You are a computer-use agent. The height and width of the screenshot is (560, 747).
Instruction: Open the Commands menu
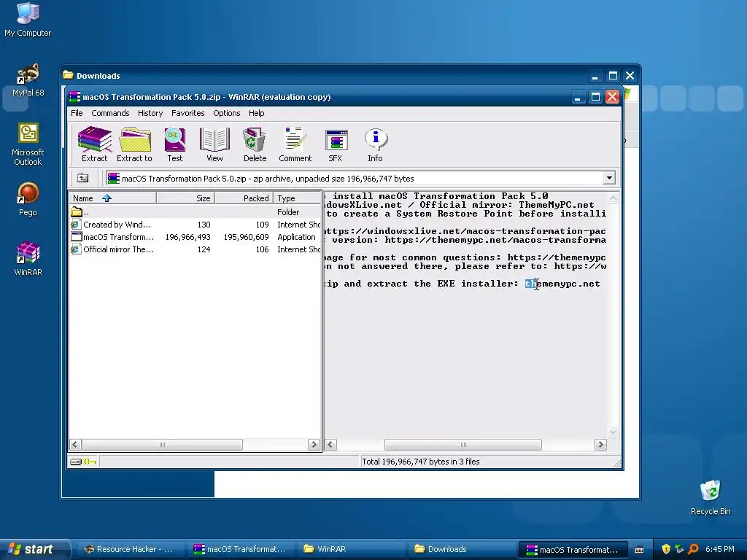pyautogui.click(x=111, y=113)
